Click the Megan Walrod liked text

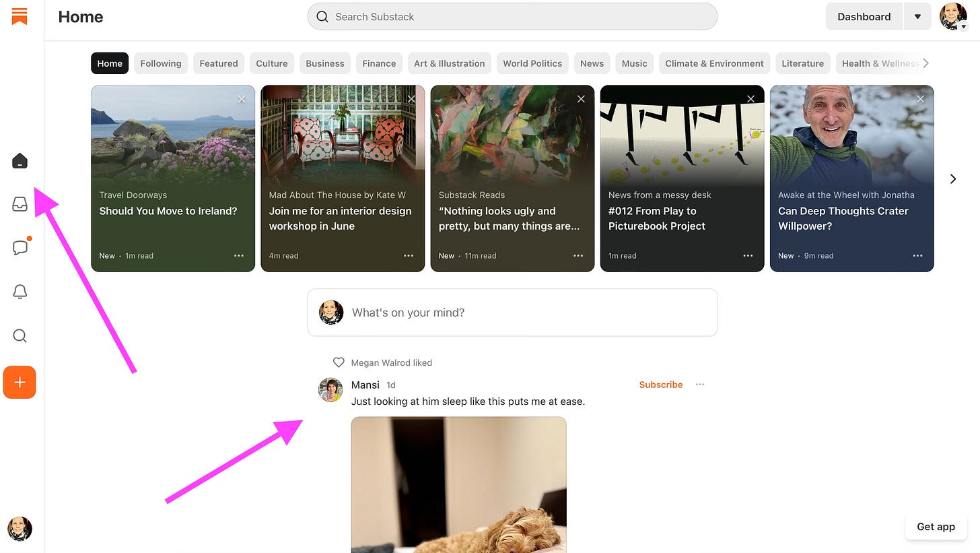392,362
